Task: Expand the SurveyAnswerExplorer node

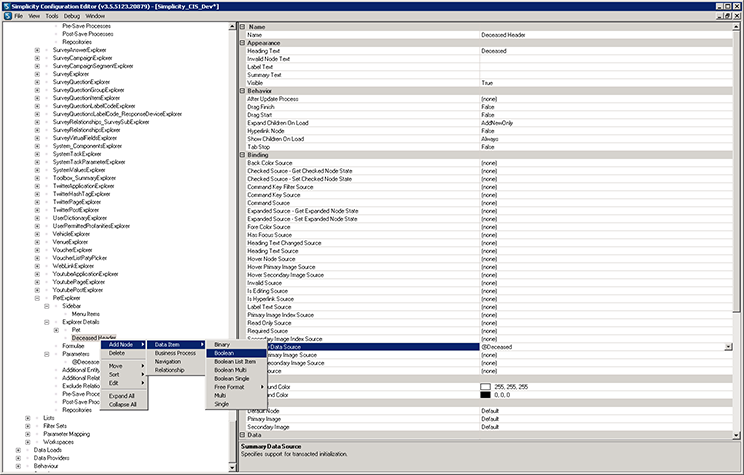Action: [x=37, y=50]
